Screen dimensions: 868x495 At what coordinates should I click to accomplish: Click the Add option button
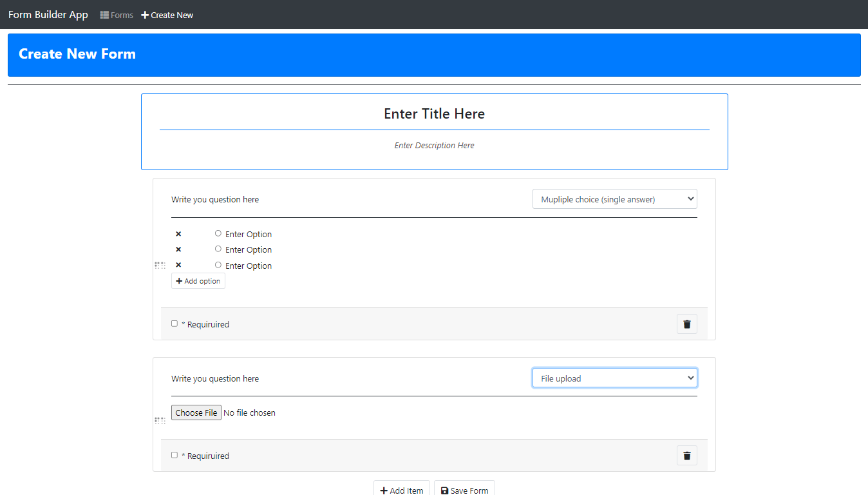(198, 280)
